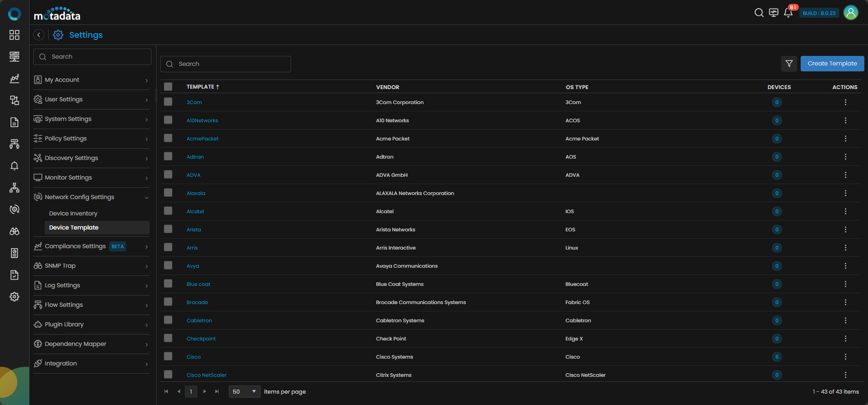Click the Motadata logo in the header
The height and width of the screenshot is (405, 868).
click(x=57, y=14)
